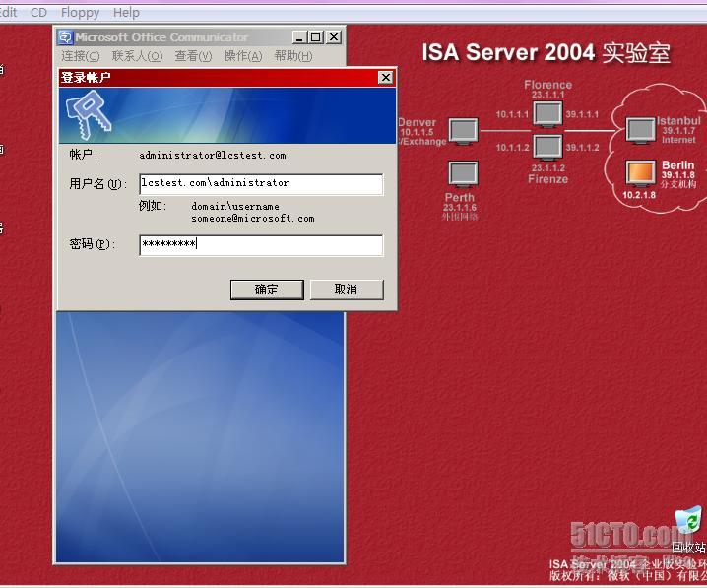Click the Florence computer icon on wallpaper

tap(547, 113)
